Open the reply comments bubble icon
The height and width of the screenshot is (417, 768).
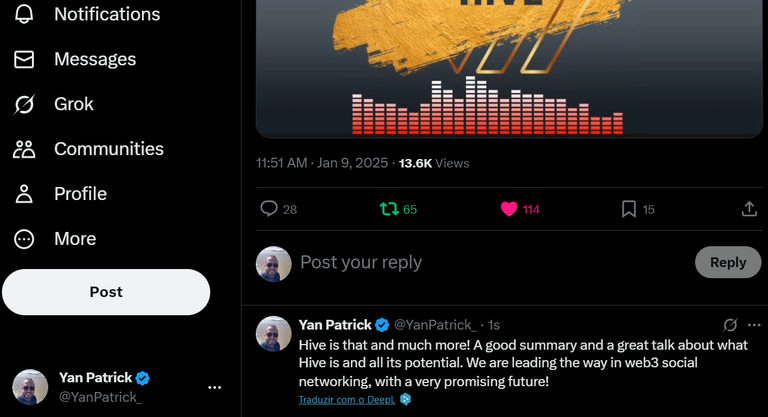tap(269, 209)
